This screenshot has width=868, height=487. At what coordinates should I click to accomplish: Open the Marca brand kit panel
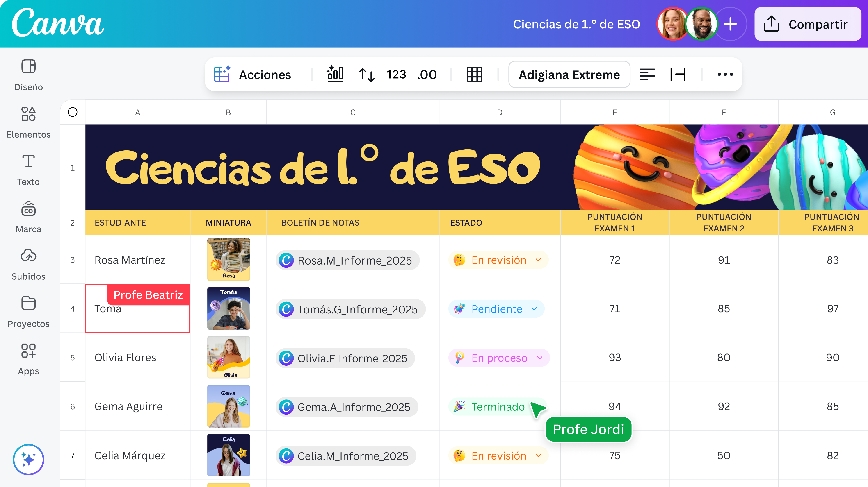click(x=28, y=217)
